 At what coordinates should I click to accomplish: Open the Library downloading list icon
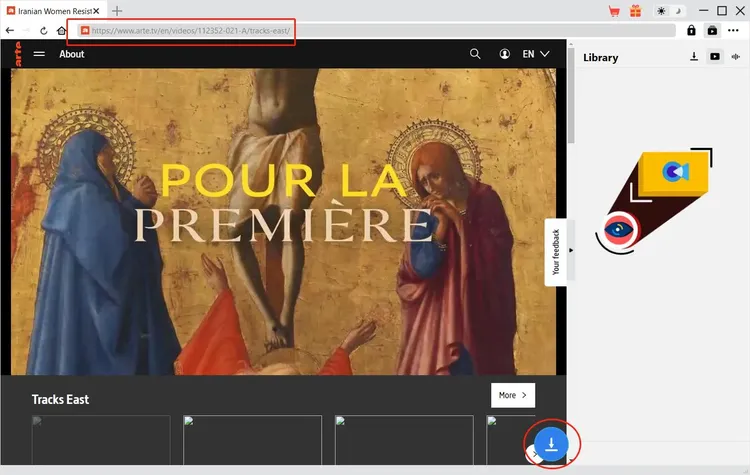pos(694,57)
